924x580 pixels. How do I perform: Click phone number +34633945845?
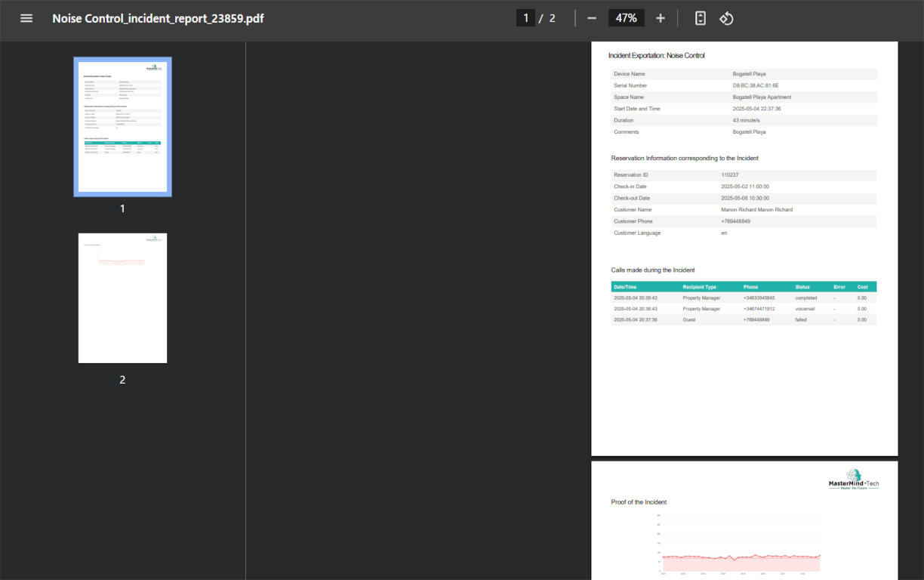pos(759,298)
